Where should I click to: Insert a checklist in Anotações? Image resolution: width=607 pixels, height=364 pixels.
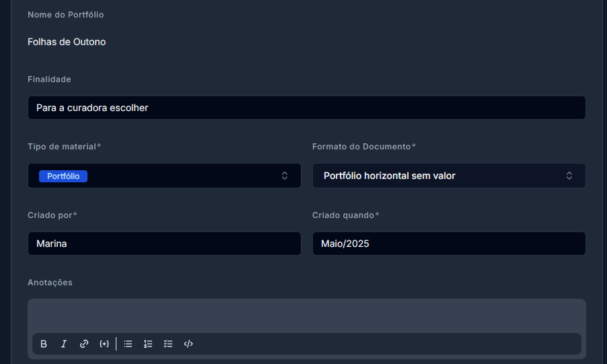pos(168,344)
